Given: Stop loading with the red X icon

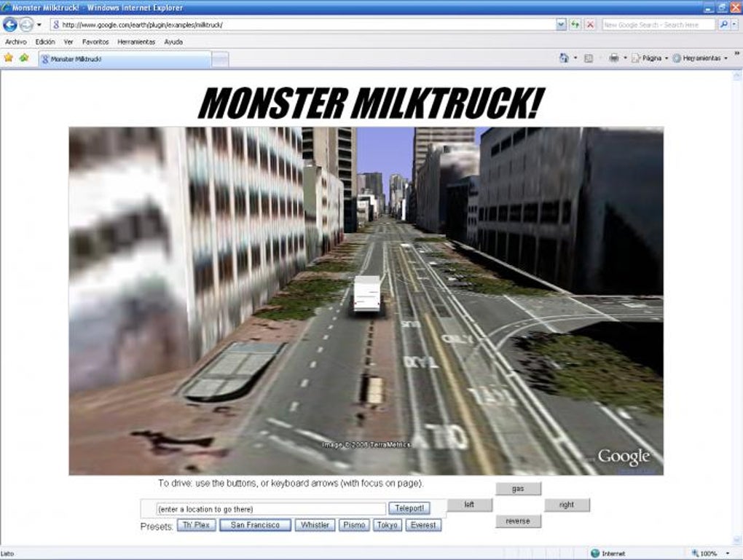Looking at the screenshot, I should point(591,25).
